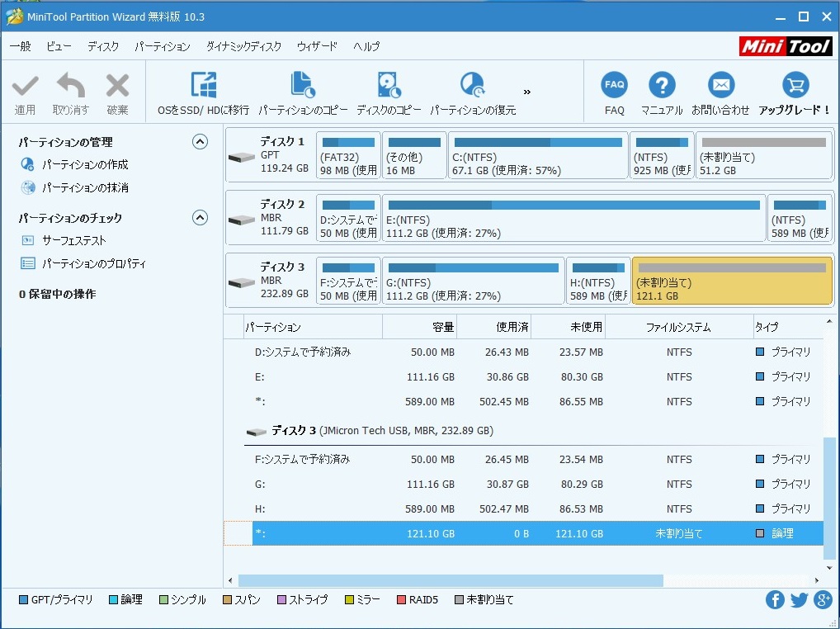Click サーフェステスト in sidebar

(x=74, y=241)
